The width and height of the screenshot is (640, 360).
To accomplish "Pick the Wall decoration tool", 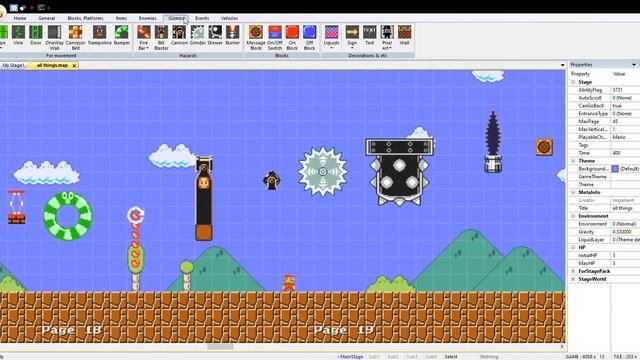I will (x=404, y=35).
